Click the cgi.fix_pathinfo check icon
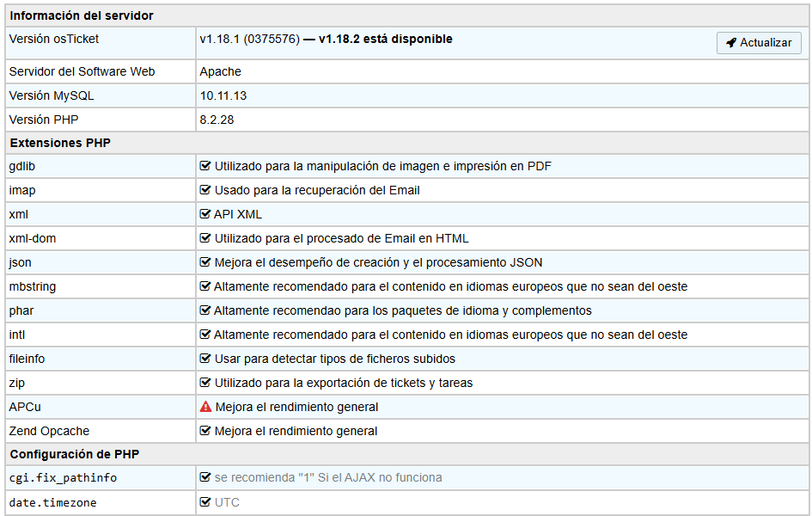Screen dimensions: 812x516 pyautogui.click(x=205, y=477)
